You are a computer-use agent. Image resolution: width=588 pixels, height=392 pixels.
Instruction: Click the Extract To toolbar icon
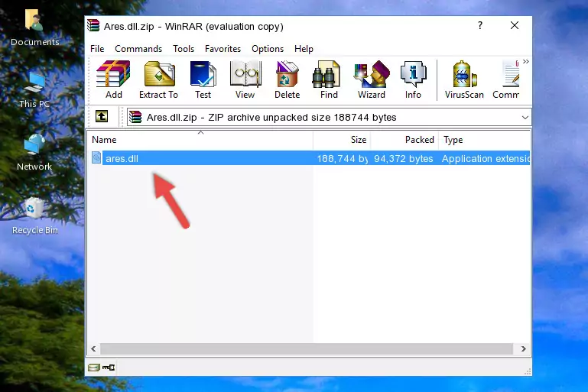point(158,79)
